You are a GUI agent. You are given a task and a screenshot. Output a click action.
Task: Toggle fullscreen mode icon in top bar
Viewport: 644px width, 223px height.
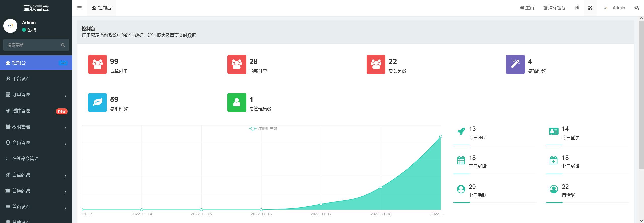[x=590, y=8]
